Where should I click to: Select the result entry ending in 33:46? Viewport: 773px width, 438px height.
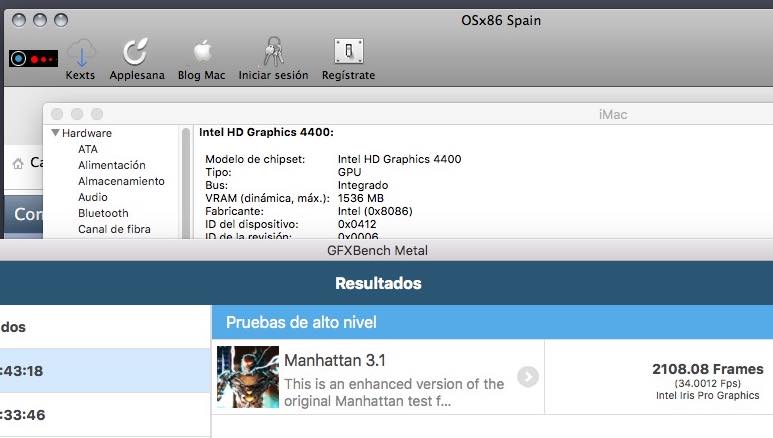point(105,415)
